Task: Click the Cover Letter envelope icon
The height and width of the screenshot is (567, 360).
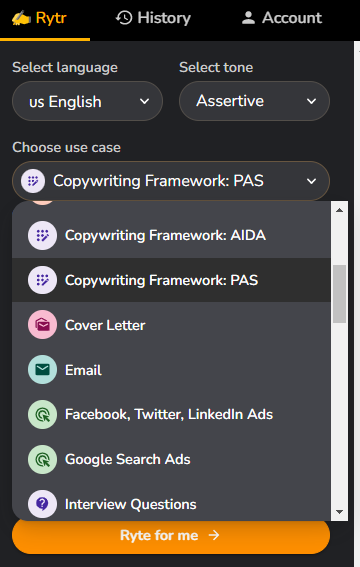Action: point(42,325)
